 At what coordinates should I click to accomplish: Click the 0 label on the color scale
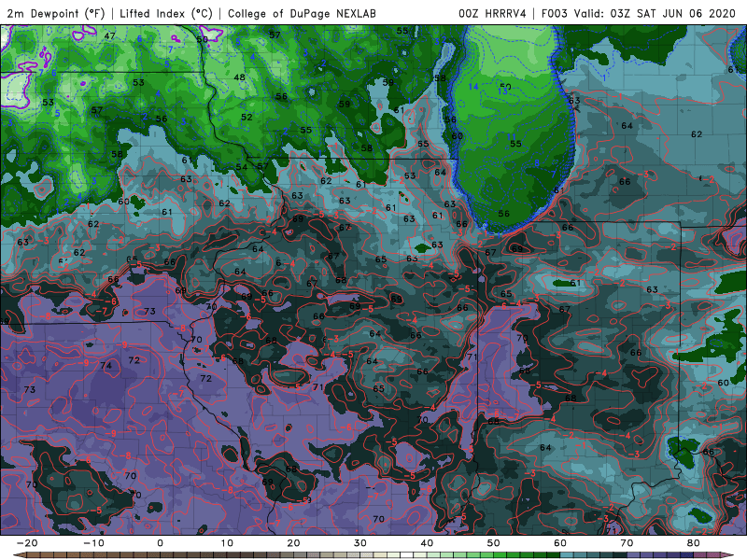160,543
